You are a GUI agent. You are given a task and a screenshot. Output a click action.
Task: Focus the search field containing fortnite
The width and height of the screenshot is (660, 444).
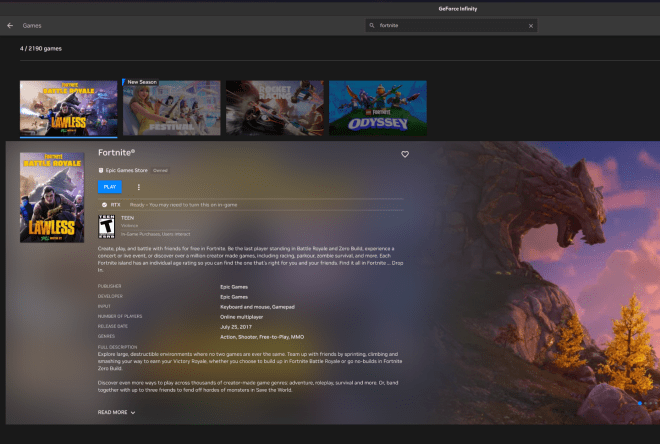tap(451, 26)
